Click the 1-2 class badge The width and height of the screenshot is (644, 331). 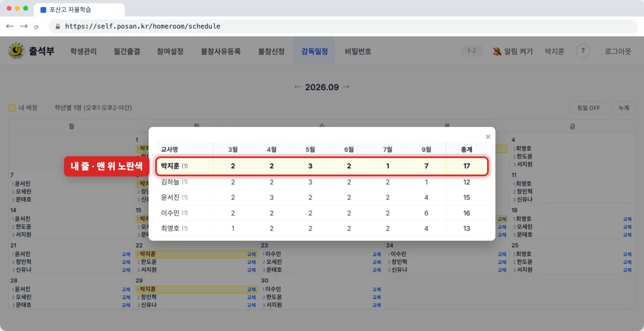(x=471, y=51)
